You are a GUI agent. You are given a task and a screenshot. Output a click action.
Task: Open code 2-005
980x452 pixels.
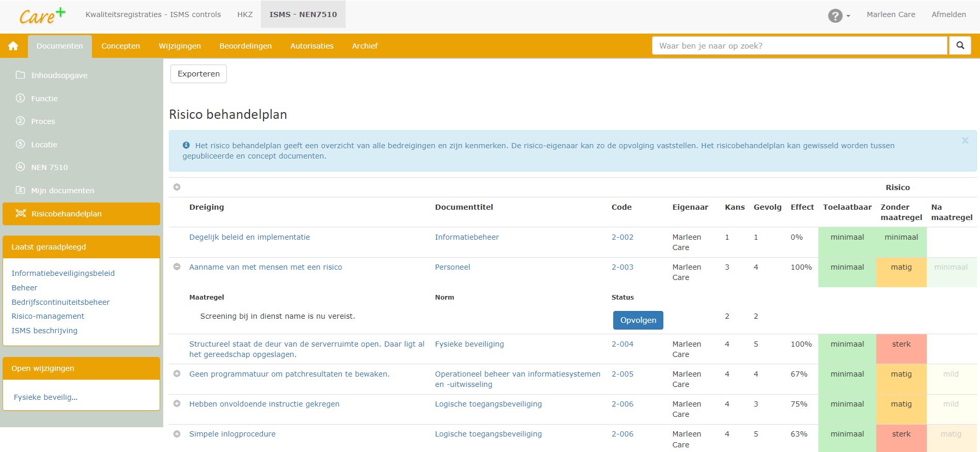click(x=623, y=374)
